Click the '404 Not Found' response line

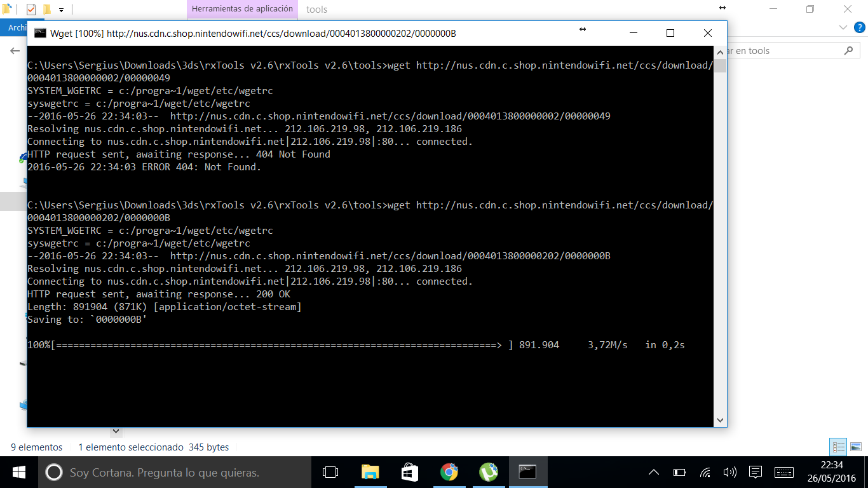179,154
